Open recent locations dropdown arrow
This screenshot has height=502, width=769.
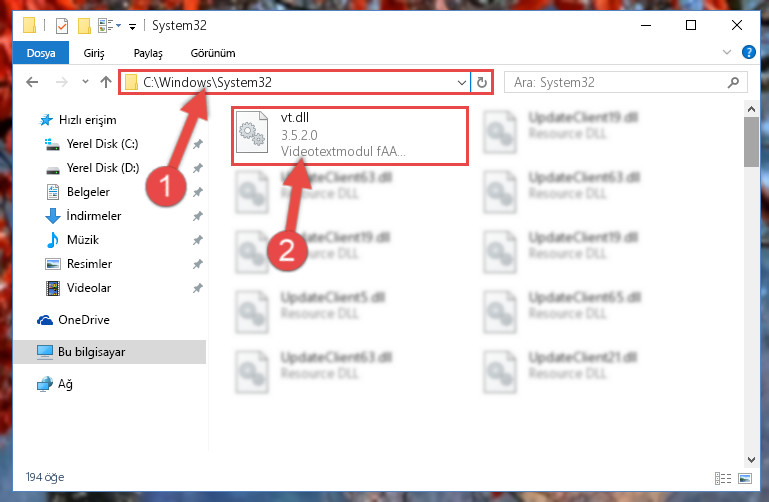point(85,81)
